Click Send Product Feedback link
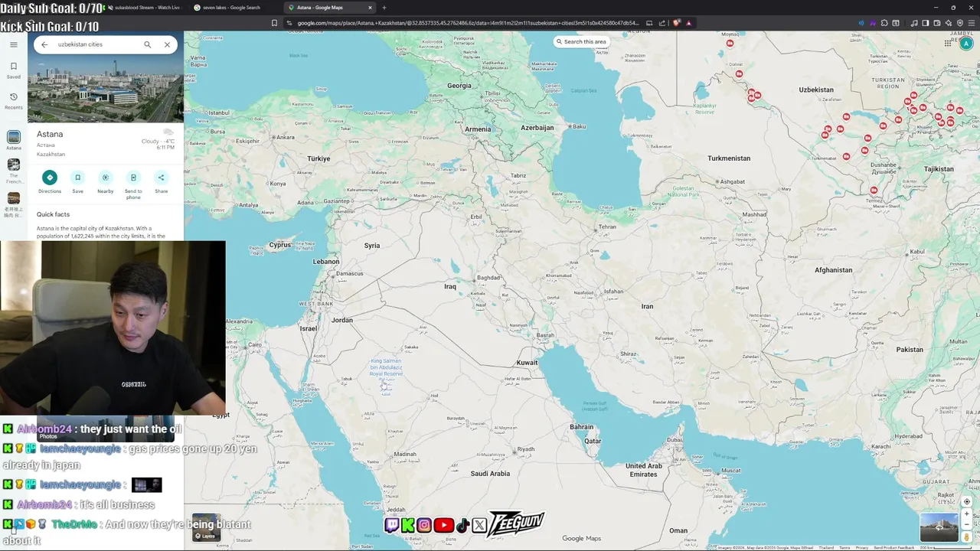The image size is (980, 551). tap(894, 548)
